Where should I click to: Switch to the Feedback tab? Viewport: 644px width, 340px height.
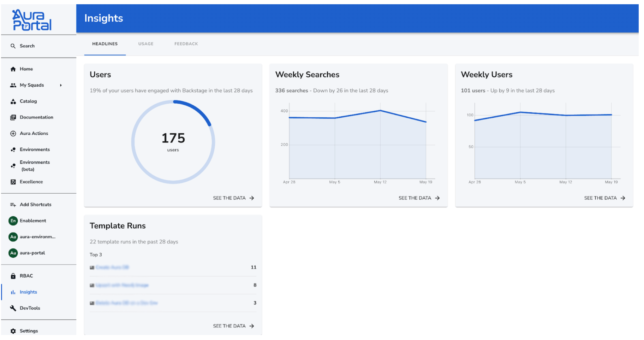click(x=186, y=43)
